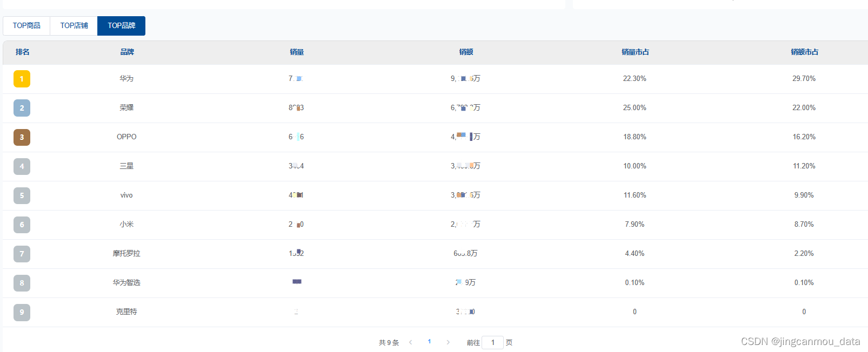Screen dimensions: 868x352
Task: Switch to the TOP商品 tab
Action: [x=26, y=26]
